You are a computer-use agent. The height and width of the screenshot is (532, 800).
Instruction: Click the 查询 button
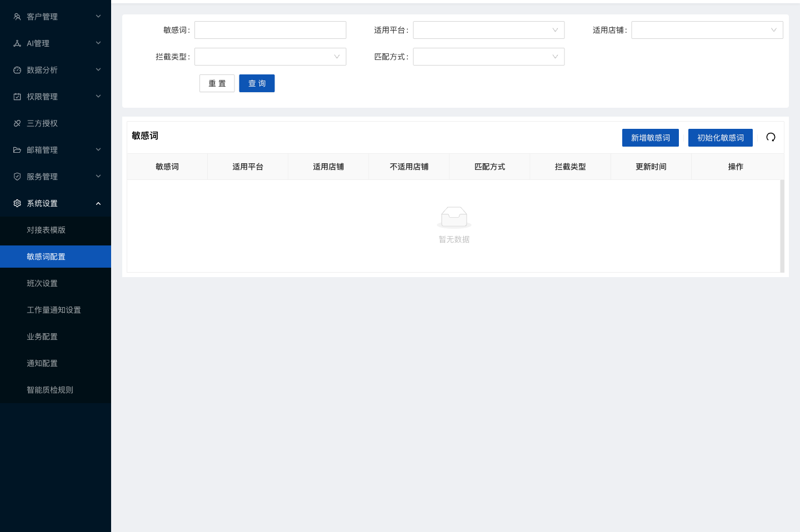(x=257, y=83)
